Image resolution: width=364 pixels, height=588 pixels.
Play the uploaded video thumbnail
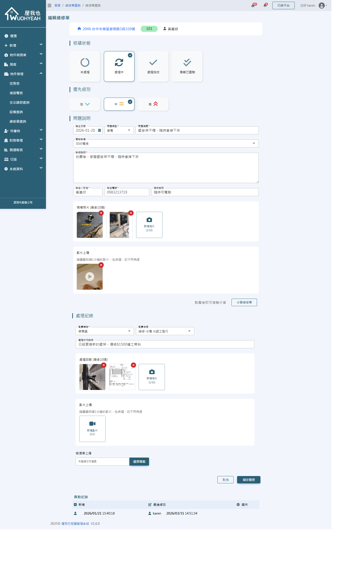tap(89, 277)
